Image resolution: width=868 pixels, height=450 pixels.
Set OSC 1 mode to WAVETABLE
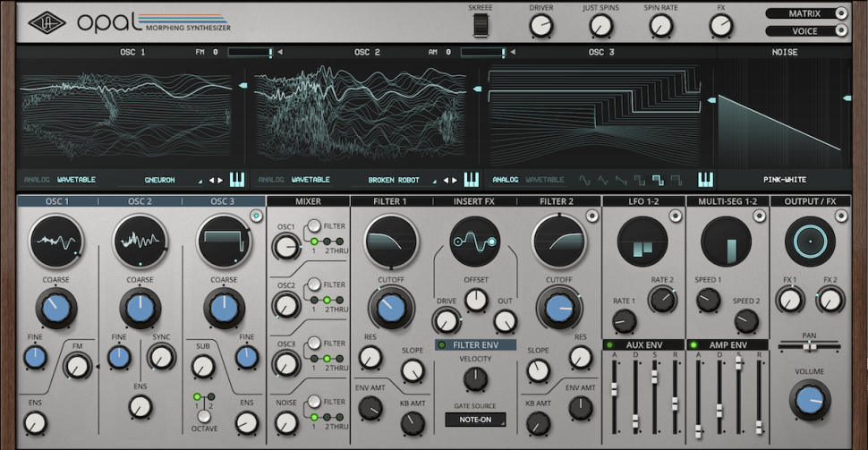pyautogui.click(x=76, y=180)
